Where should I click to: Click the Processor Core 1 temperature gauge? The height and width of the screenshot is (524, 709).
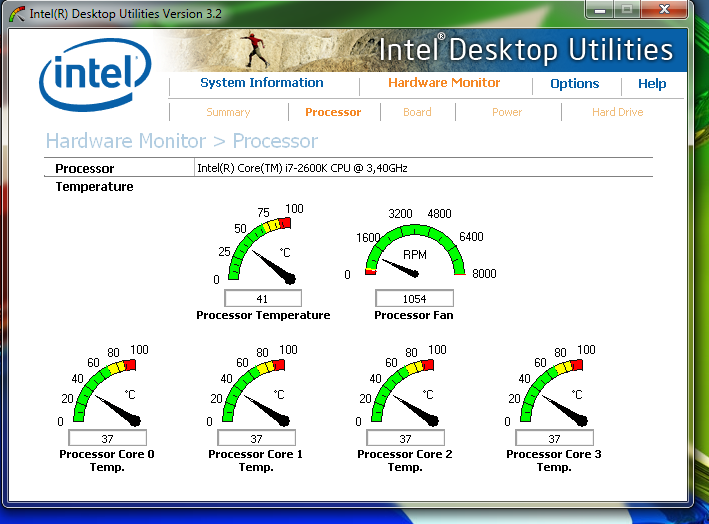pyautogui.click(x=254, y=387)
